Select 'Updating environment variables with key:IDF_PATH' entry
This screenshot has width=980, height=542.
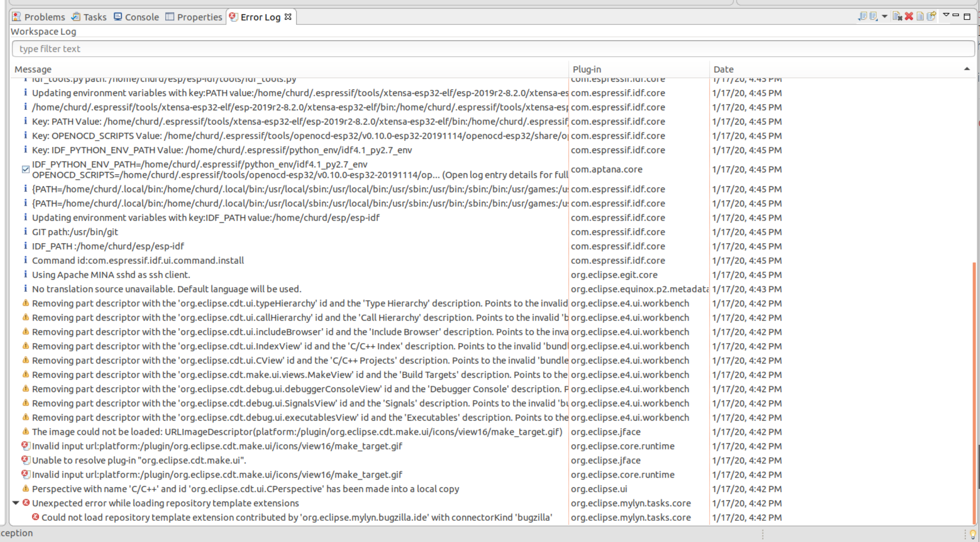(x=206, y=217)
